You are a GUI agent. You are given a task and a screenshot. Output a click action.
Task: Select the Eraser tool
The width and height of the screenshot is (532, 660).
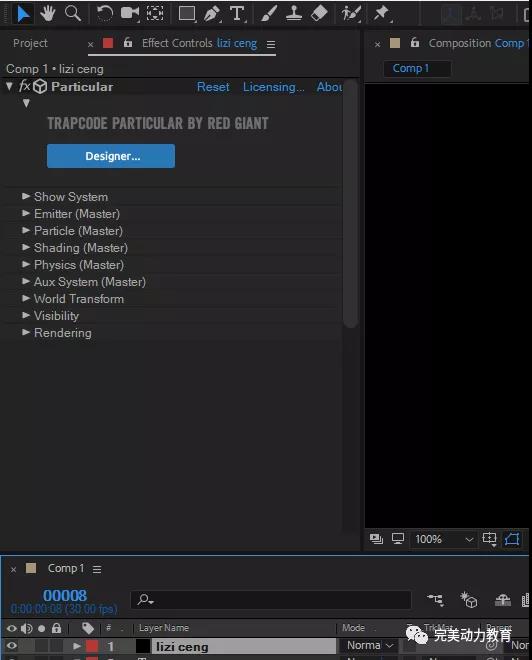pos(319,13)
